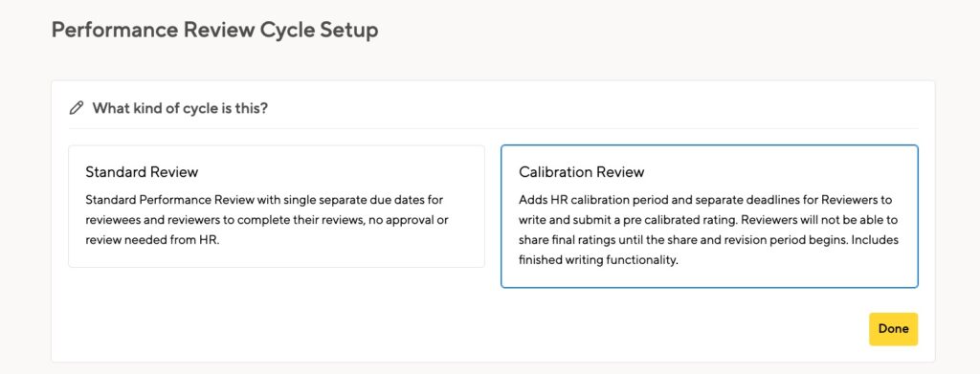The width and height of the screenshot is (980, 374).
Task: Click the "Performance Review Cycle Setup" page title
Action: [214, 30]
